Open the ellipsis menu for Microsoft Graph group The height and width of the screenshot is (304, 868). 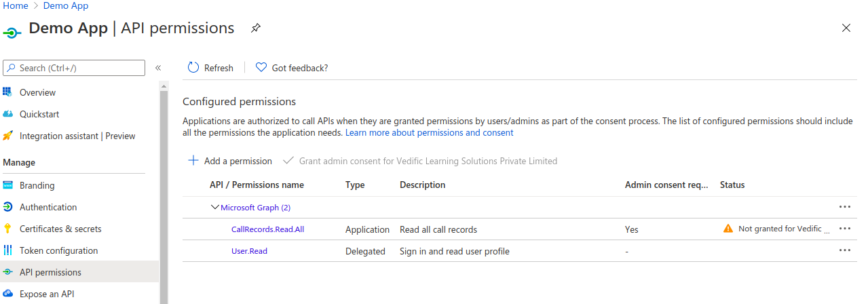point(845,207)
